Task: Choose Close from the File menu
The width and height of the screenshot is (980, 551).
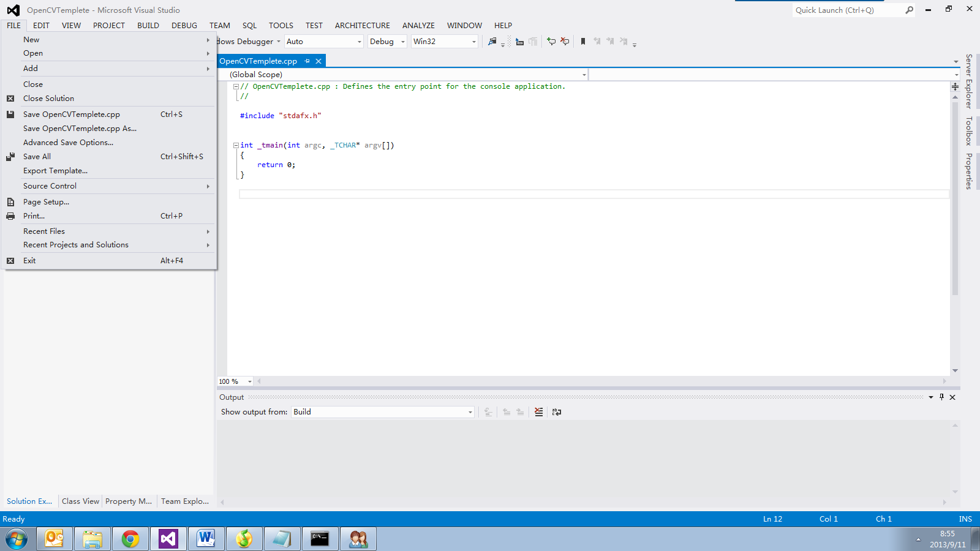Action: tap(109, 84)
